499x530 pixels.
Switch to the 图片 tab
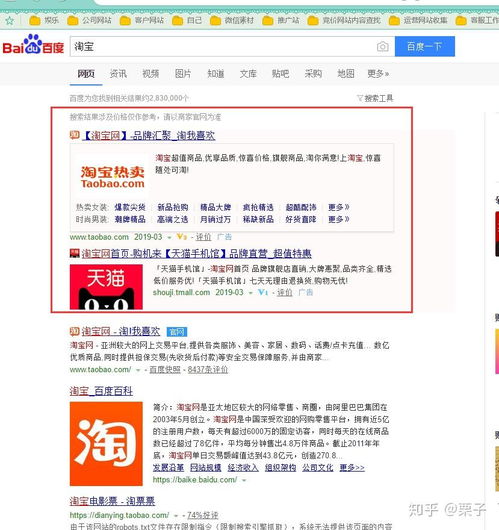183,74
